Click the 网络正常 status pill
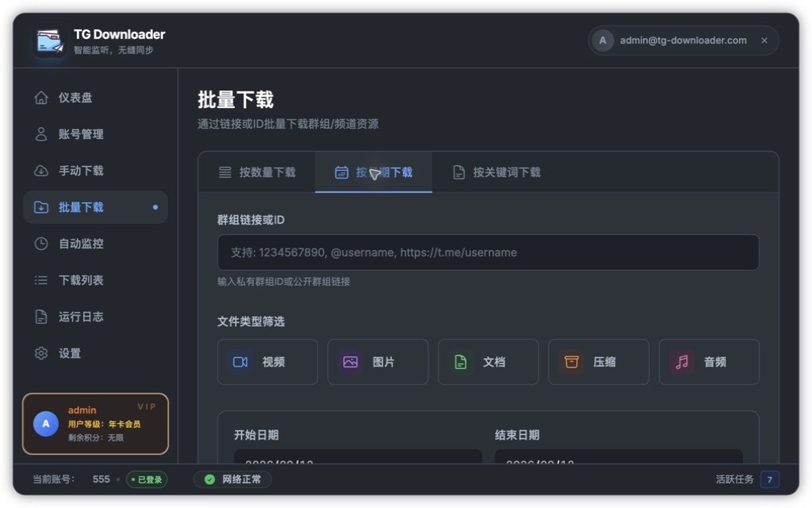 pos(232,479)
